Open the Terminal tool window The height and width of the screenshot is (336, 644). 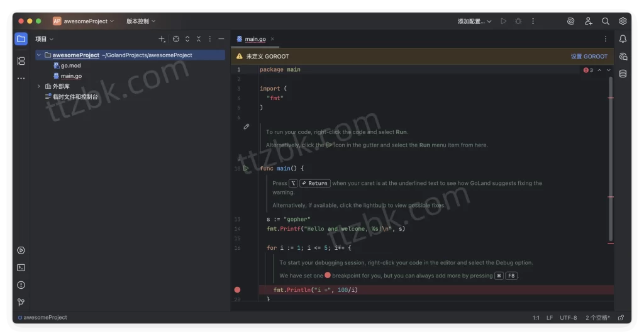[21, 267]
